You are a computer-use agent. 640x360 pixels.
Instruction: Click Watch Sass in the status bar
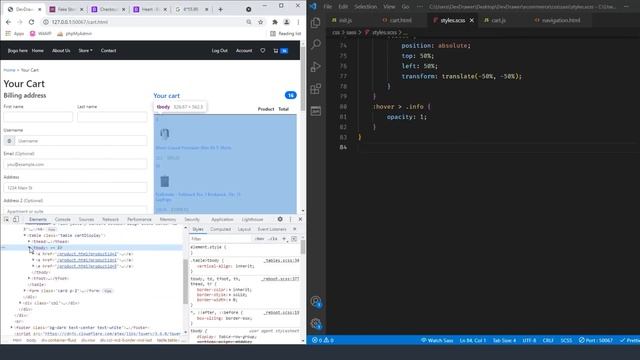pyautogui.click(x=437, y=340)
